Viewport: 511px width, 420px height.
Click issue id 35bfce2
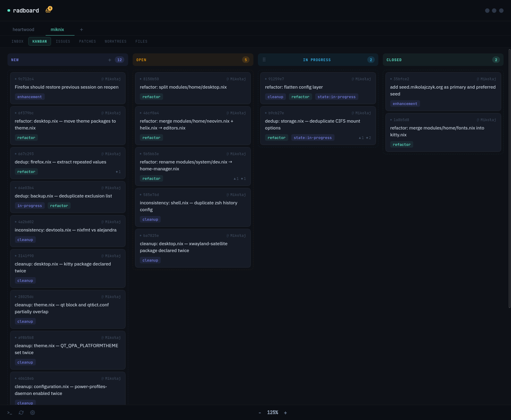401,79
